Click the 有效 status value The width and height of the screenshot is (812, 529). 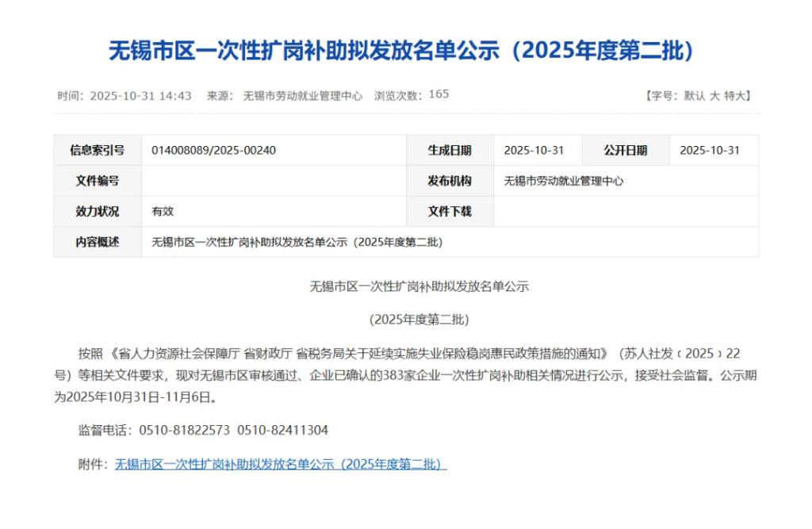tap(163, 212)
